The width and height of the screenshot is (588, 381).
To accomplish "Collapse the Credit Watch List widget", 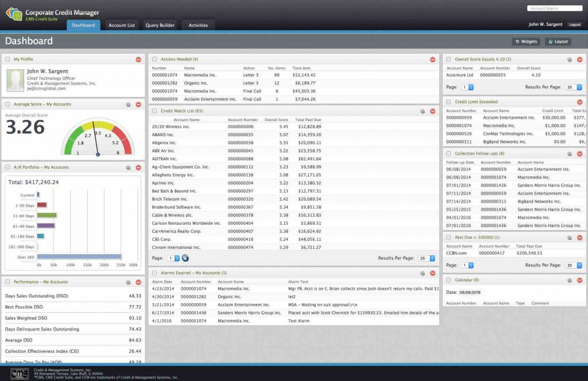I will [154, 111].
